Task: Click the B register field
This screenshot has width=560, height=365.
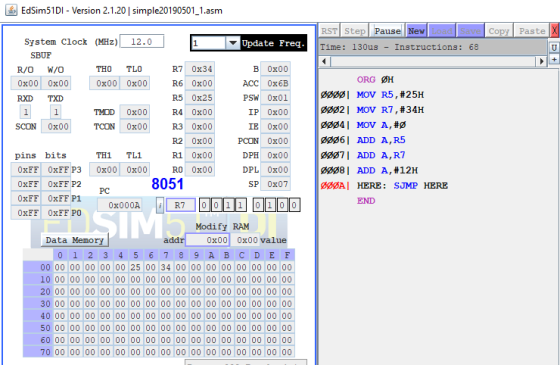Action: pyautogui.click(x=275, y=69)
